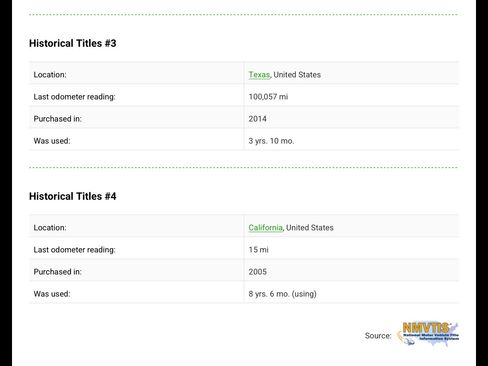
Task: Open the California location link
Action: tap(265, 228)
